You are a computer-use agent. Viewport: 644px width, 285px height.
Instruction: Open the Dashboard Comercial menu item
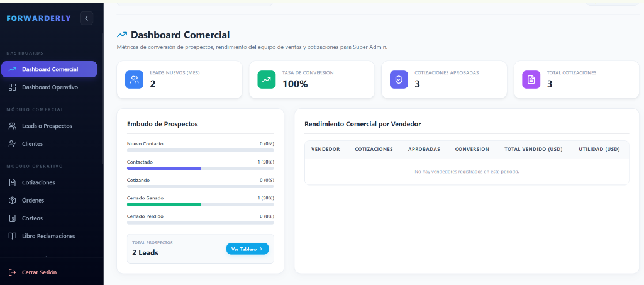[x=49, y=69]
